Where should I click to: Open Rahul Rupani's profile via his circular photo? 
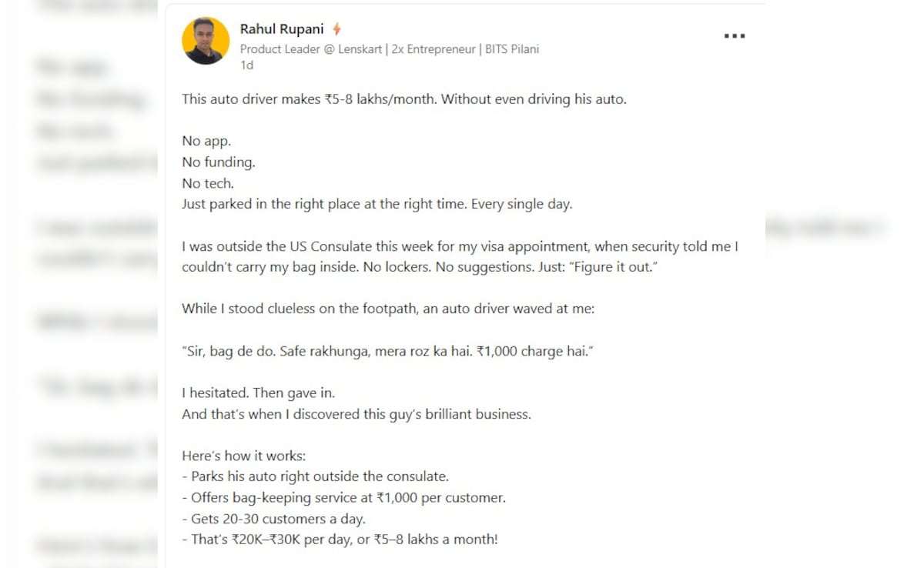click(x=206, y=40)
